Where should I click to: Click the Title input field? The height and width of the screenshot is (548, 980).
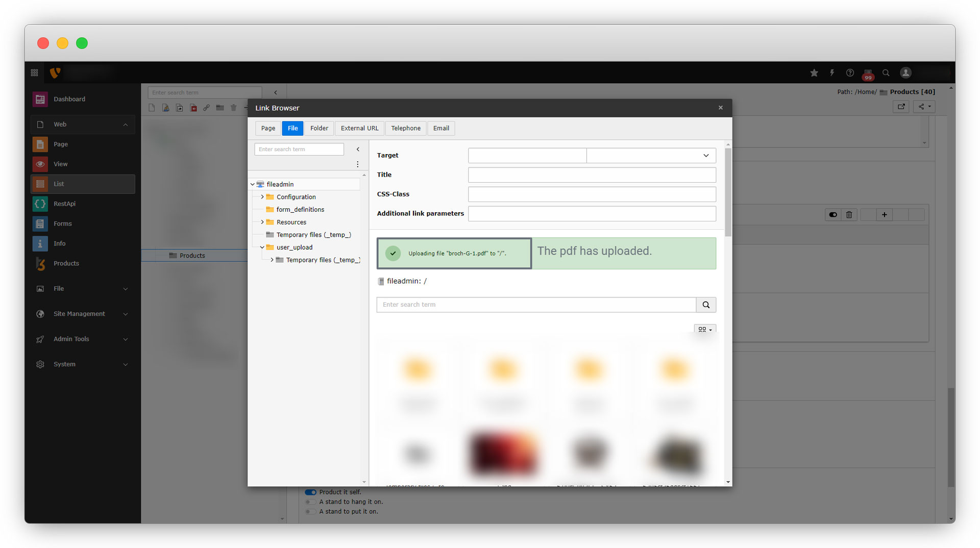click(x=592, y=175)
